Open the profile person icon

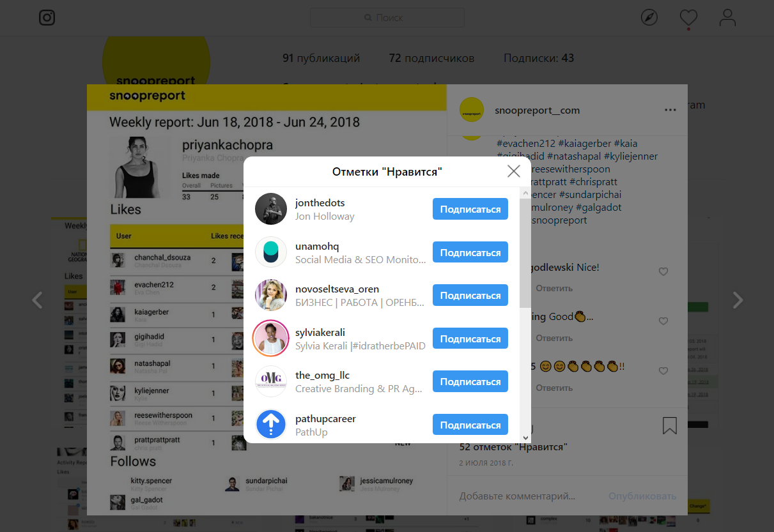click(x=727, y=17)
